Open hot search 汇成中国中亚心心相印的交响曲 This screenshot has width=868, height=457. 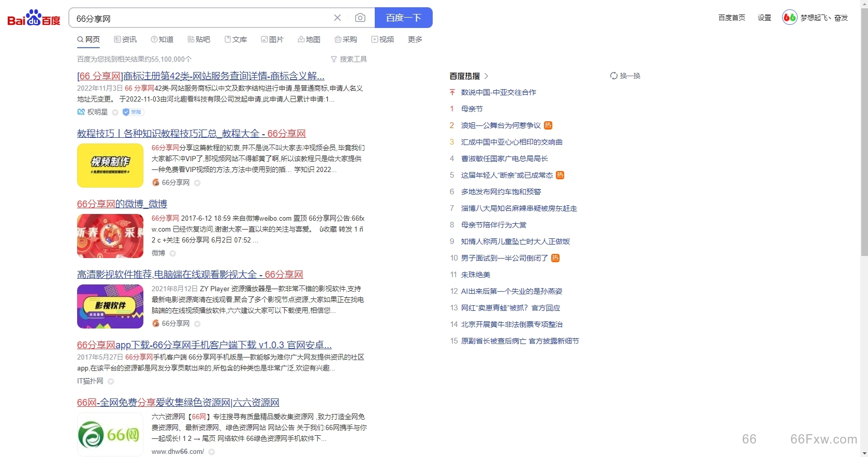[x=512, y=142]
